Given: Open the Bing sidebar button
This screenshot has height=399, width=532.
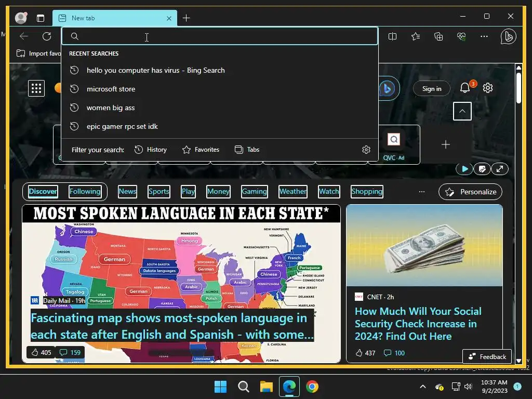Looking at the screenshot, I should 508,36.
